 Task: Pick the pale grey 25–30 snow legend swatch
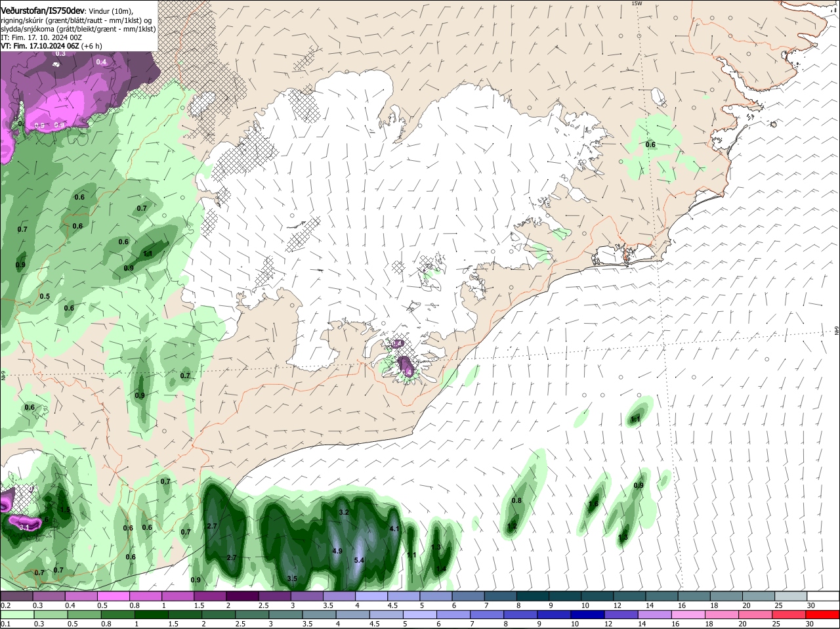(791, 596)
